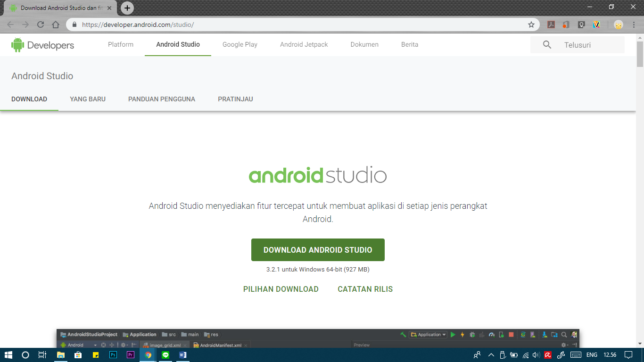
Task: Open Wi-Fi network settings in the tray
Action: coord(526,355)
